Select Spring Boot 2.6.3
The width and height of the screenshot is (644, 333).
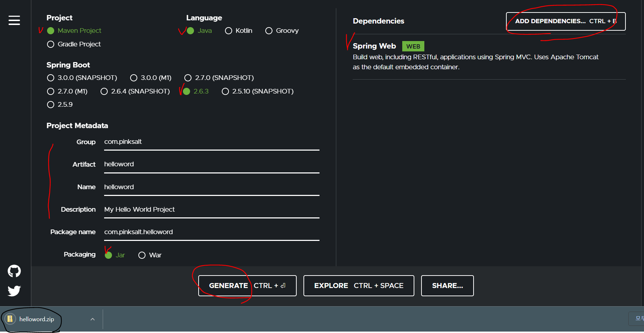click(186, 91)
